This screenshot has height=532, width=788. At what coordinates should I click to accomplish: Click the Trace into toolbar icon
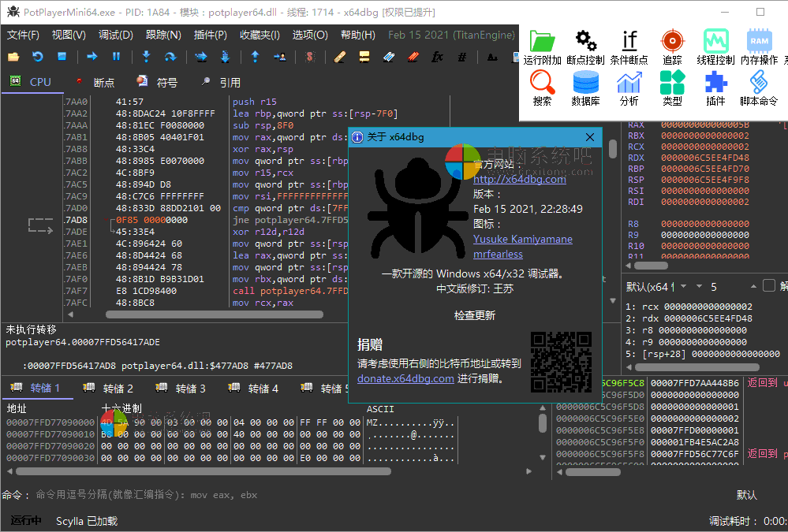click(x=201, y=57)
